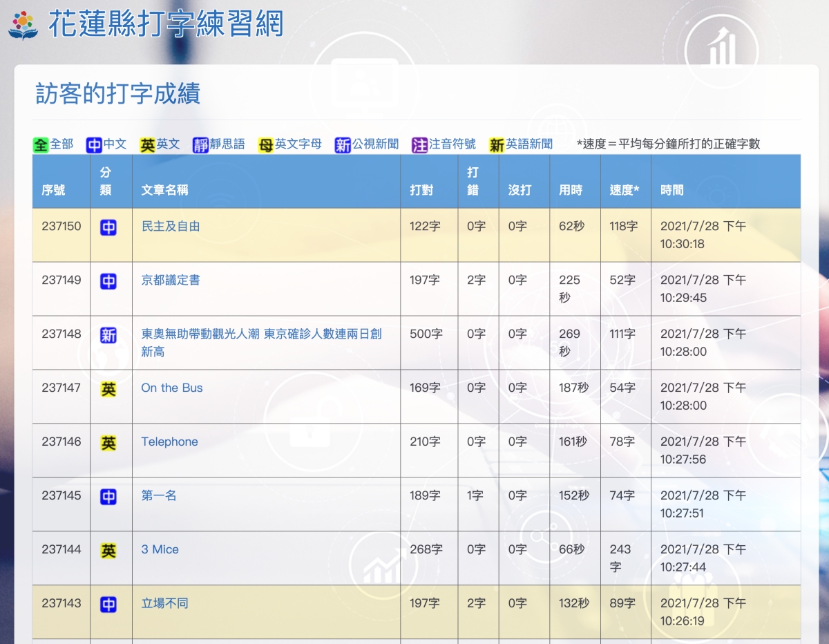Click the 速度* column header
This screenshot has height=644, width=829.
pyautogui.click(x=624, y=190)
